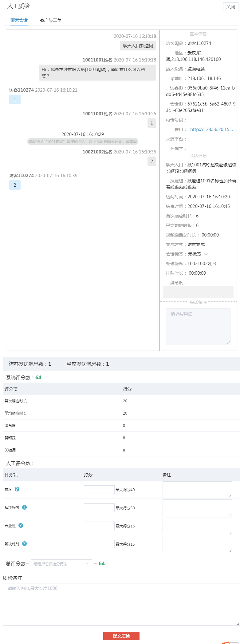
Task: Click 访客昵称 访客110274 text
Action: (x=199, y=43)
